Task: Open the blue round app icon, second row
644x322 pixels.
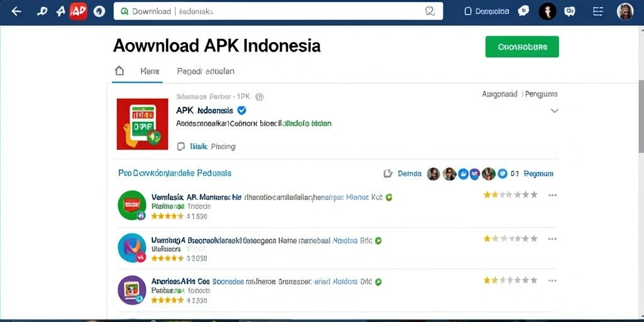Action: 132,248
